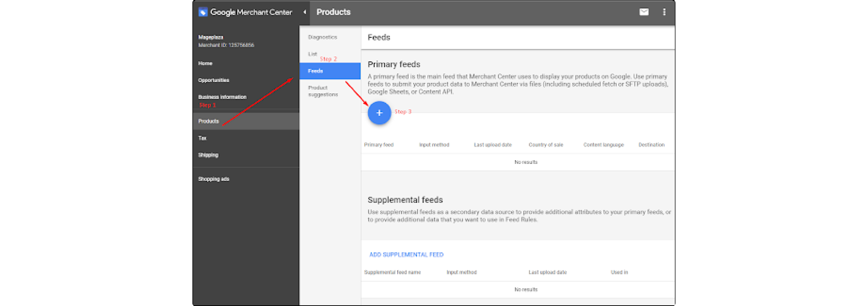Click ADD SUPPLEMENTAL FEED link
The height and width of the screenshot is (306, 868).
(x=406, y=255)
